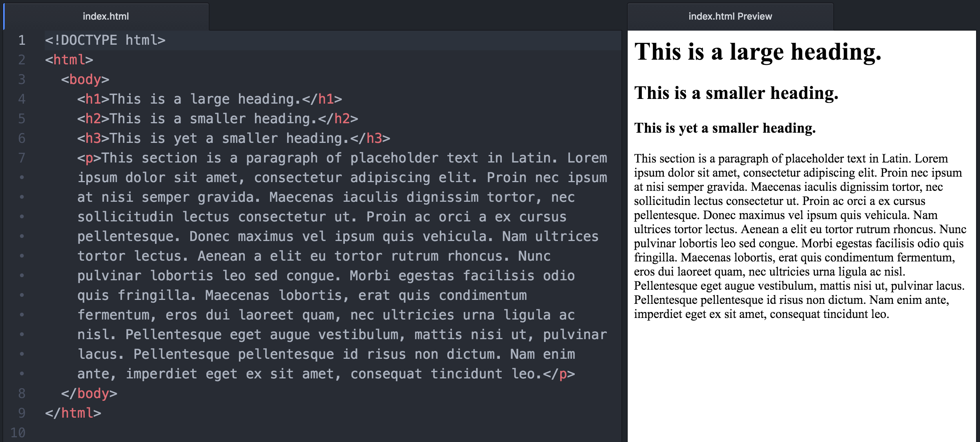The height and width of the screenshot is (442, 980).
Task: Click the closing html tag on line 9
Action: click(73, 413)
